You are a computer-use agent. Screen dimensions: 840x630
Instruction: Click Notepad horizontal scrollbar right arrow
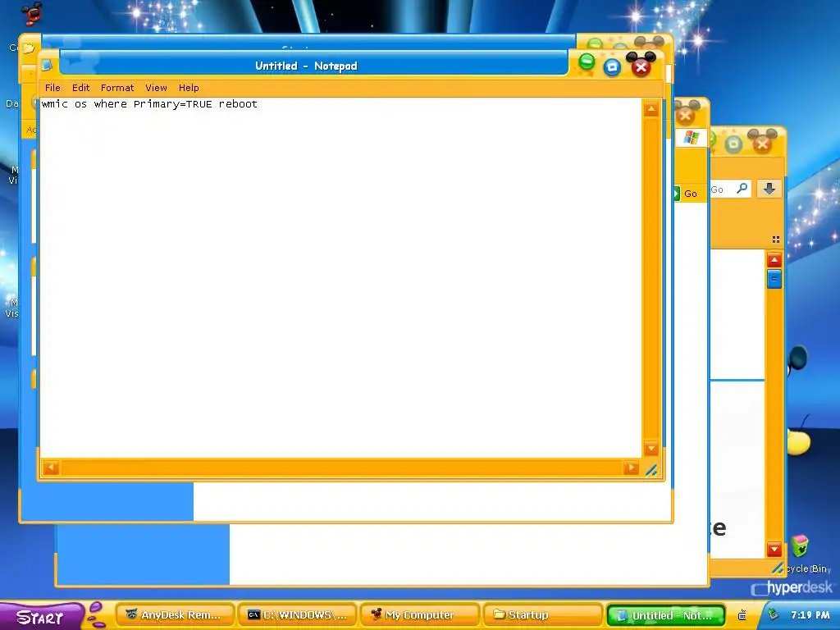[631, 468]
